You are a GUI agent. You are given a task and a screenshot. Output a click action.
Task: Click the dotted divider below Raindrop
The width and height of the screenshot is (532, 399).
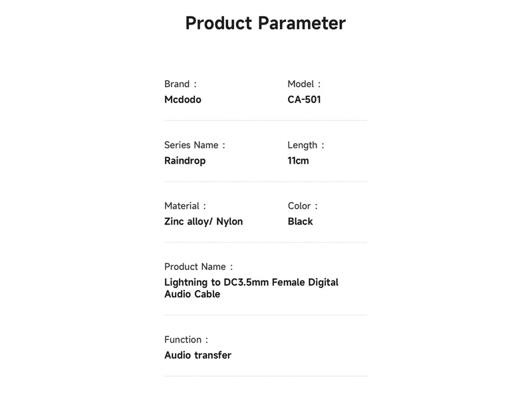pyautogui.click(x=265, y=182)
